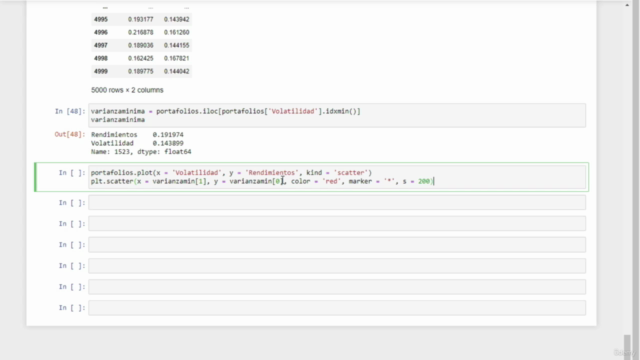Click the 'Rendimientos' string in plot code
The image size is (640, 360).
pos(271,173)
